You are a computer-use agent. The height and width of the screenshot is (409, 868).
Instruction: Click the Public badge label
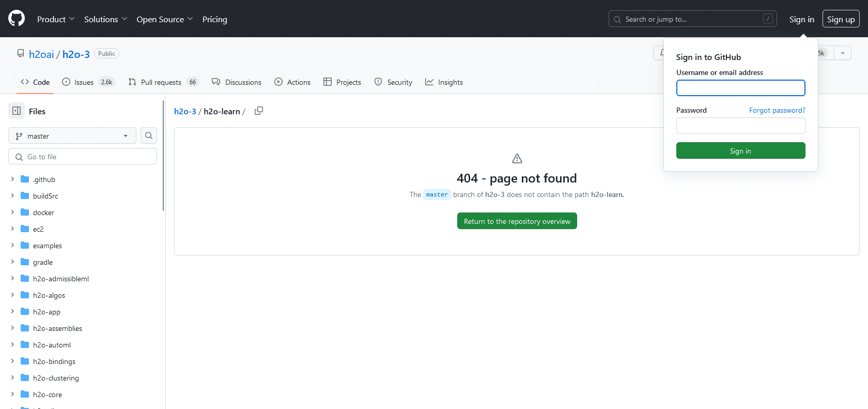tap(106, 53)
